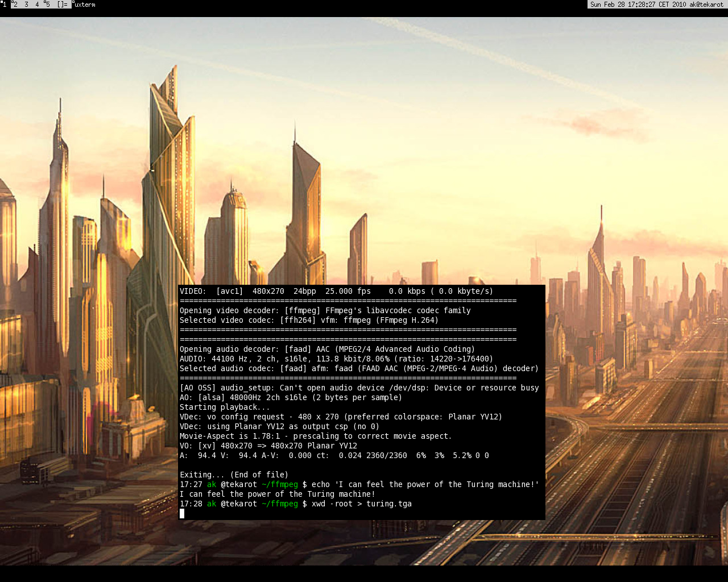Click the 'Opening audio decoder: [faad]' line

coord(328,349)
